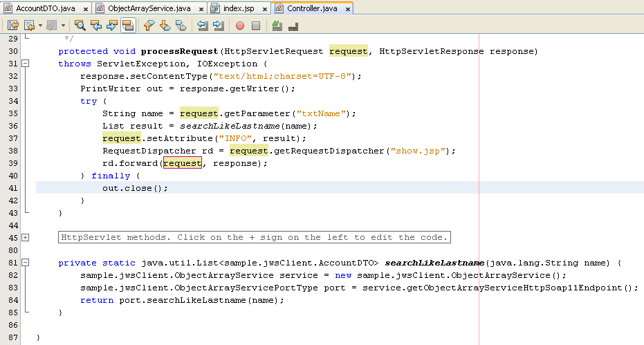Close the ObjectArrayService.java tab

(201, 9)
